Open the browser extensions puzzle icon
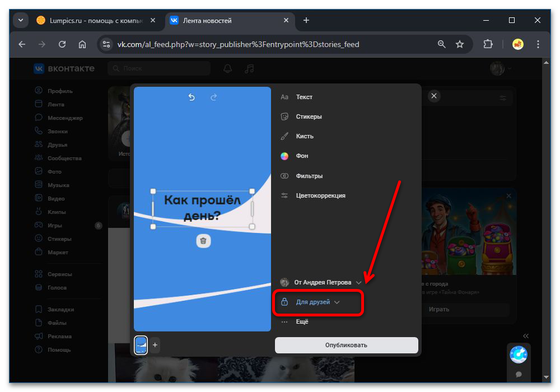The image size is (560, 392). tap(488, 44)
